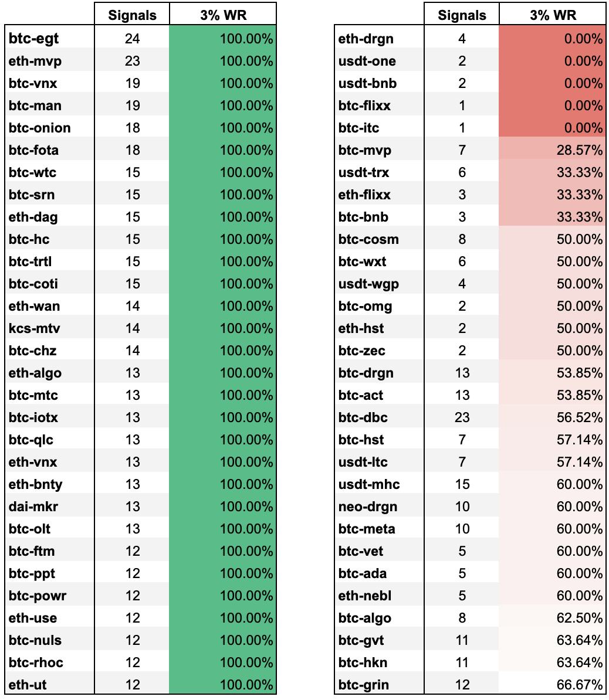Select the eth-mvp pair cell
This screenshot has height=700, width=609.
pos(35,61)
